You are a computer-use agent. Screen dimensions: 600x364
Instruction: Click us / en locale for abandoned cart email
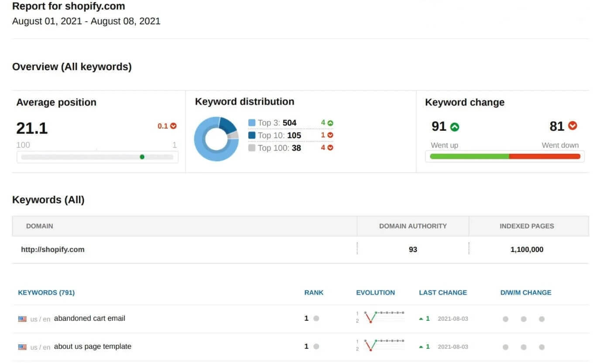(40, 319)
